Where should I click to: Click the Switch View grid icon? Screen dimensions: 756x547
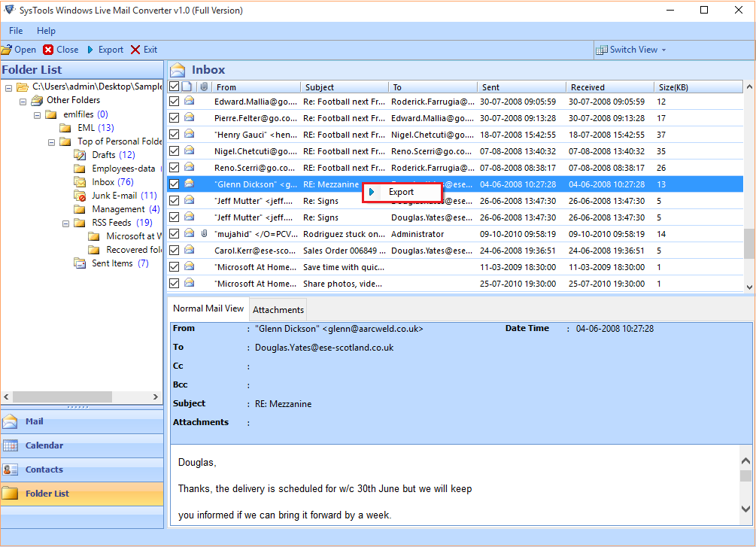(601, 50)
